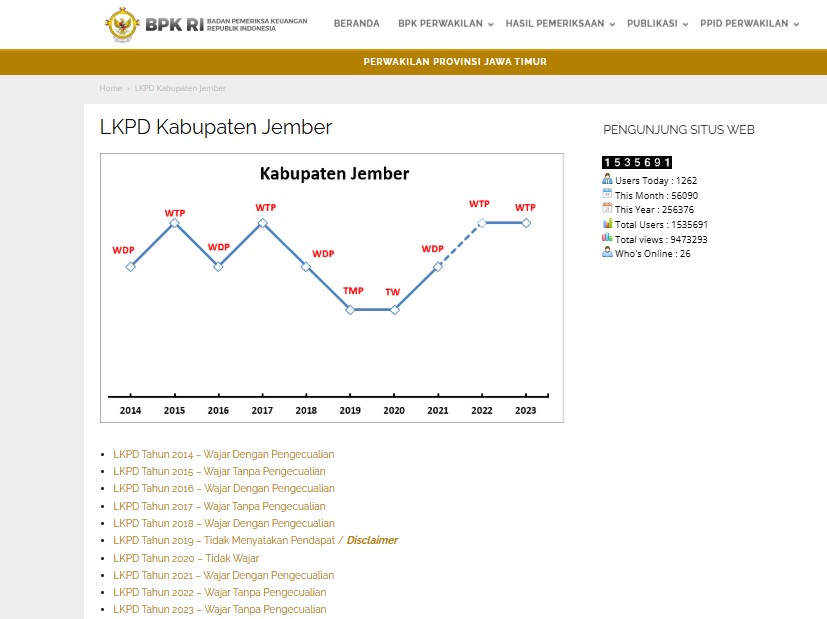Click the TW label on chart
The image size is (827, 619).
pyautogui.click(x=392, y=292)
